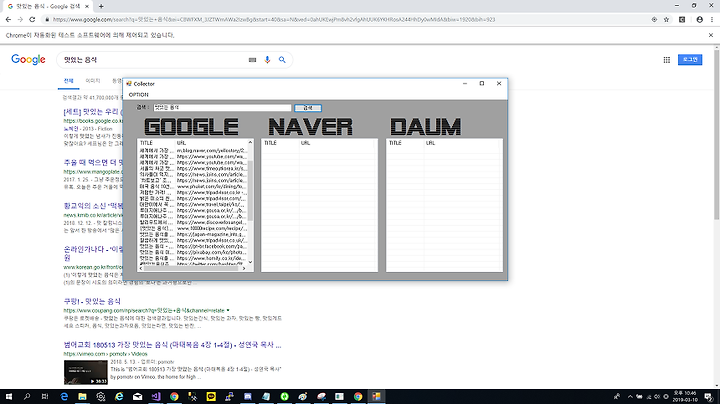Open Windows Start menu

(8, 397)
